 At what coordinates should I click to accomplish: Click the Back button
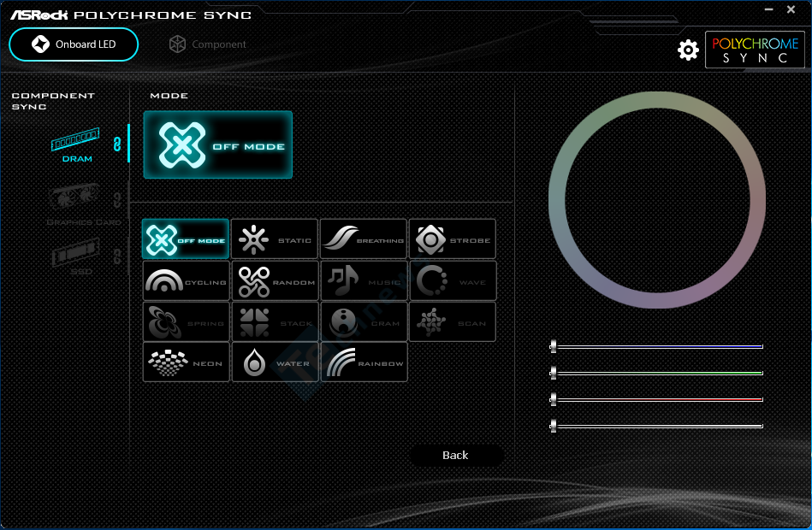[456, 455]
